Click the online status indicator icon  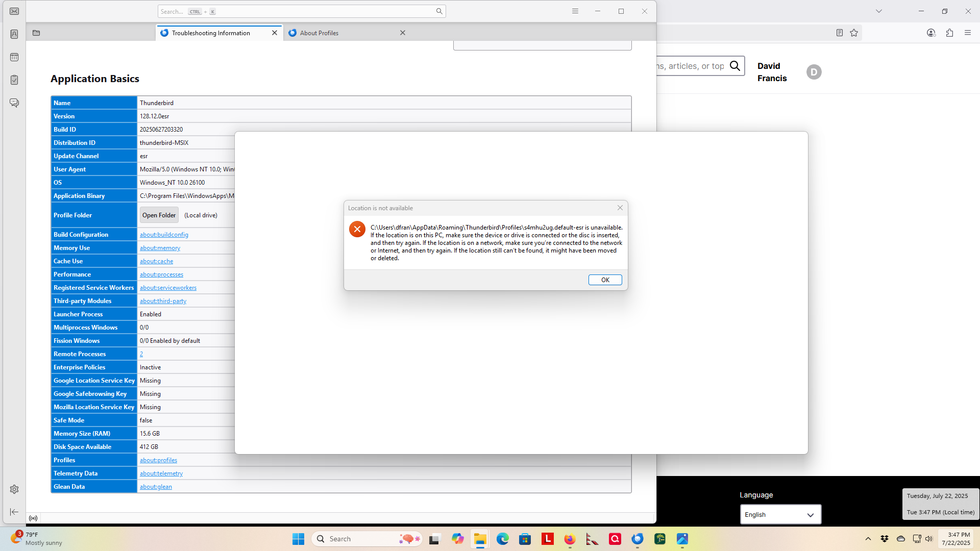pyautogui.click(x=33, y=518)
